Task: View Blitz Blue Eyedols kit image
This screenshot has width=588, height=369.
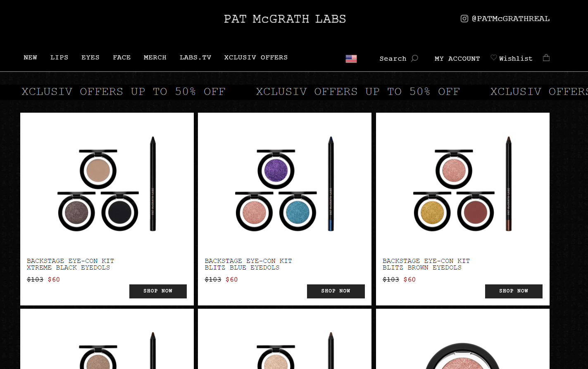Action: pos(285,184)
